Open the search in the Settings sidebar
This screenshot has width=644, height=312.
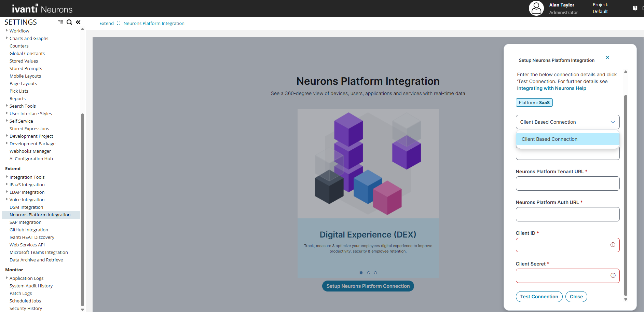click(x=69, y=22)
